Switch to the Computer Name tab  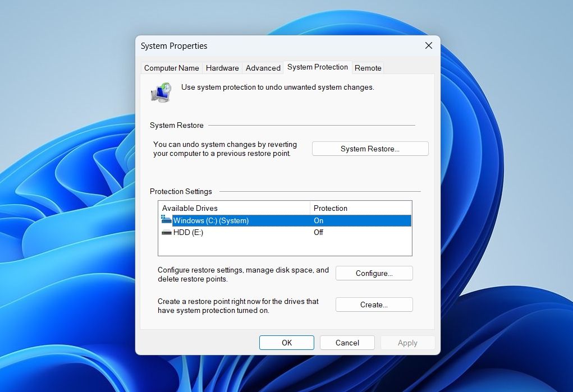point(171,68)
